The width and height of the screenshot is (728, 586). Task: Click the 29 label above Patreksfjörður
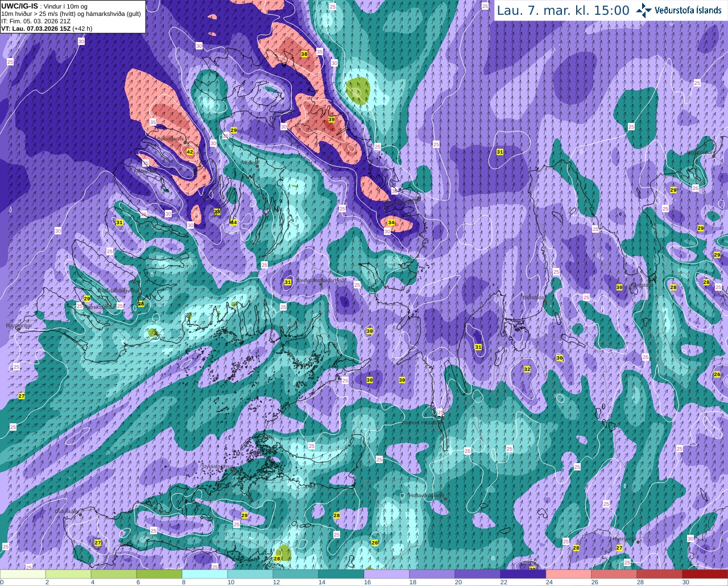(87, 299)
